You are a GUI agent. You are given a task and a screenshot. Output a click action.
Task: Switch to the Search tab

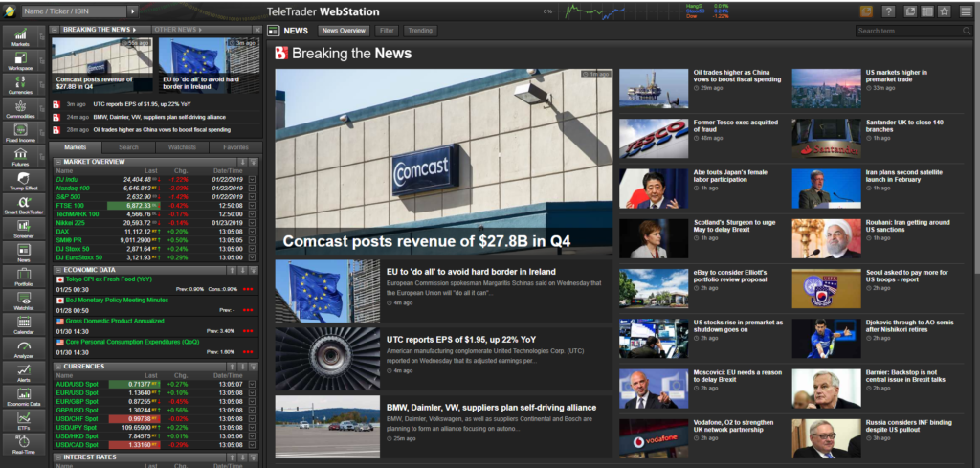coord(128,147)
